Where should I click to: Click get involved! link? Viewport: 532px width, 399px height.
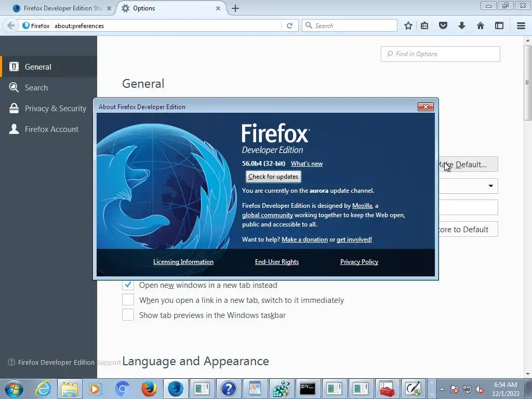(x=354, y=240)
